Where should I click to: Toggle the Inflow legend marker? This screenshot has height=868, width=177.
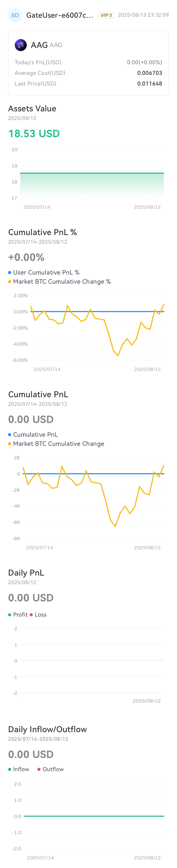click(x=10, y=769)
